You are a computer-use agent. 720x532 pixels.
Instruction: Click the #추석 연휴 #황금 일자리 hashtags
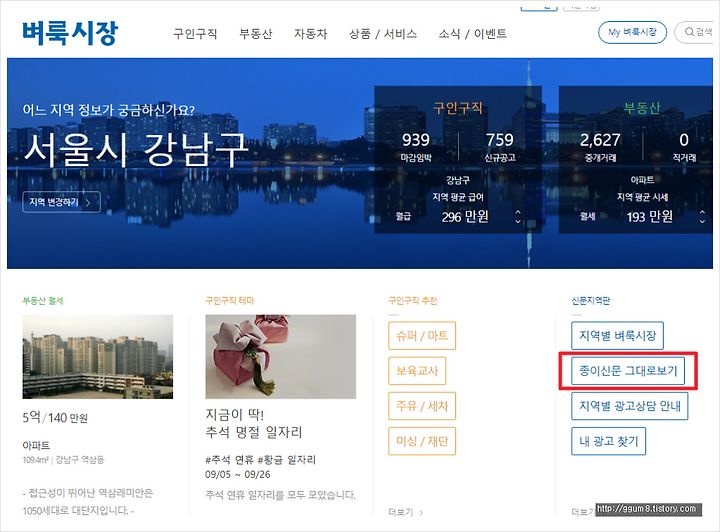[260, 459]
